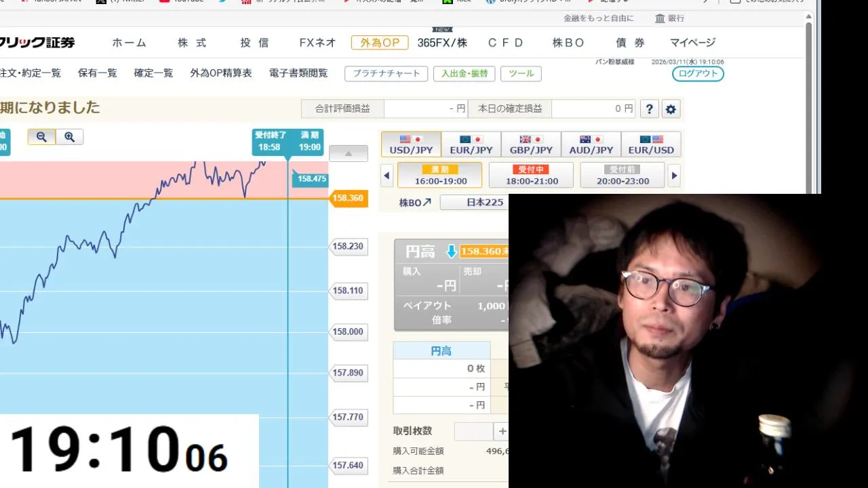Go to previous time slots with the left arrow
The image size is (868, 488).
387,176
